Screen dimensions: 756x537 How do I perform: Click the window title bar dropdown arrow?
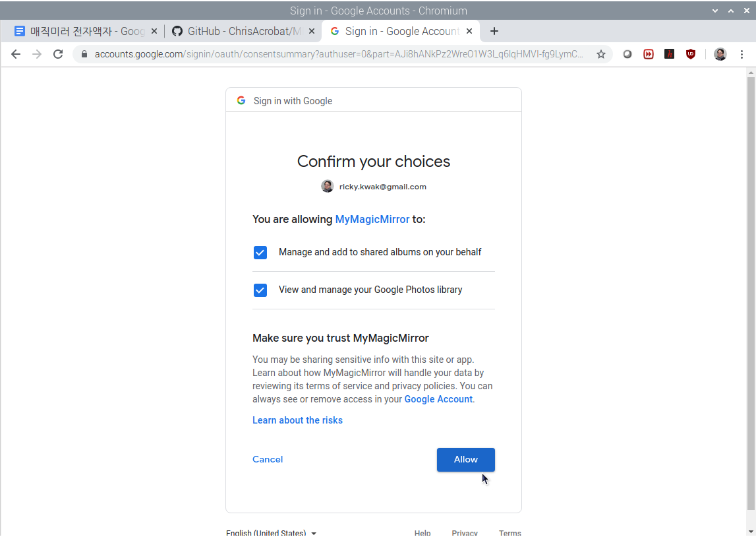pos(715,11)
